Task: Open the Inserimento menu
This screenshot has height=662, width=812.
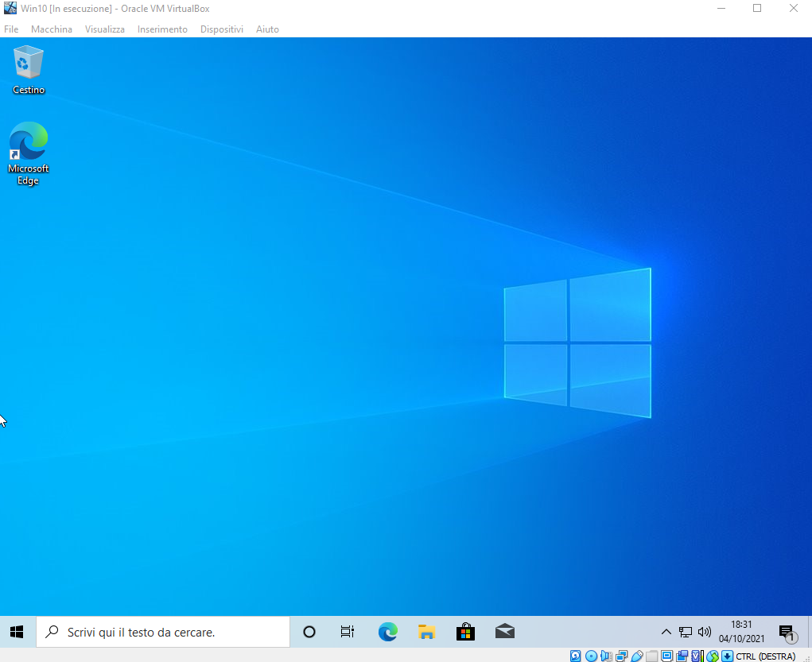Action: [x=162, y=29]
